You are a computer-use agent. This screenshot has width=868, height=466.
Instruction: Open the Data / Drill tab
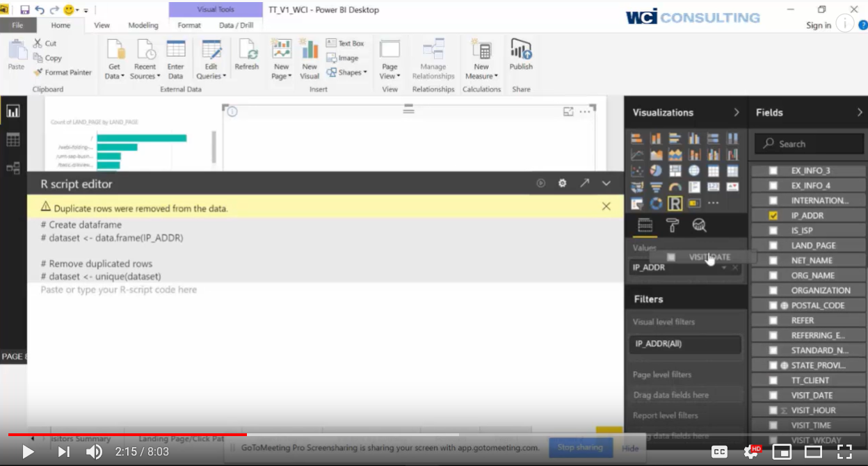pos(236,25)
